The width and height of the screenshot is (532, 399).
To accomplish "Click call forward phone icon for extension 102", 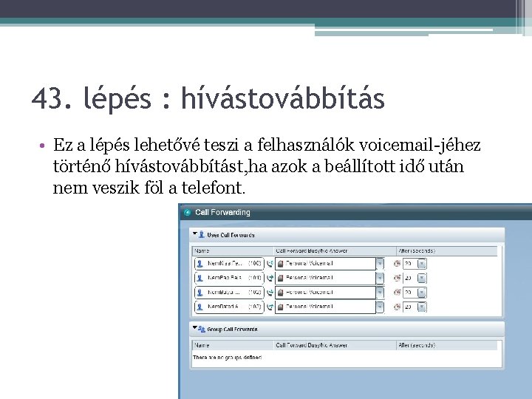I will click(270, 292).
